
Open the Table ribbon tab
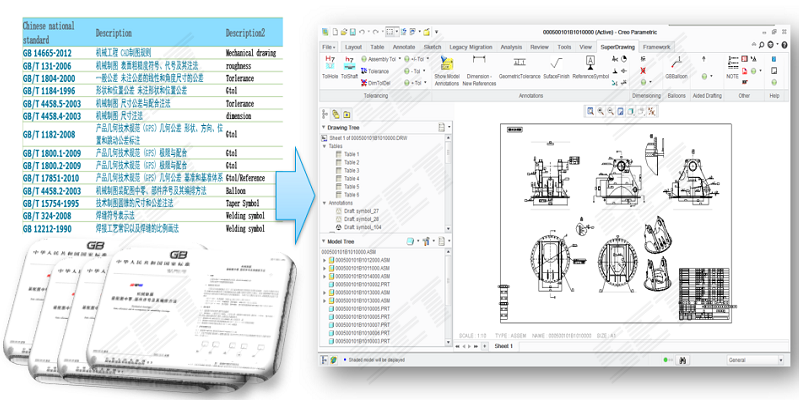(377, 47)
